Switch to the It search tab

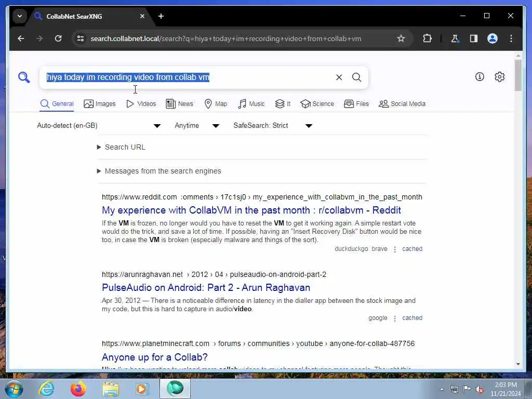[x=283, y=104]
